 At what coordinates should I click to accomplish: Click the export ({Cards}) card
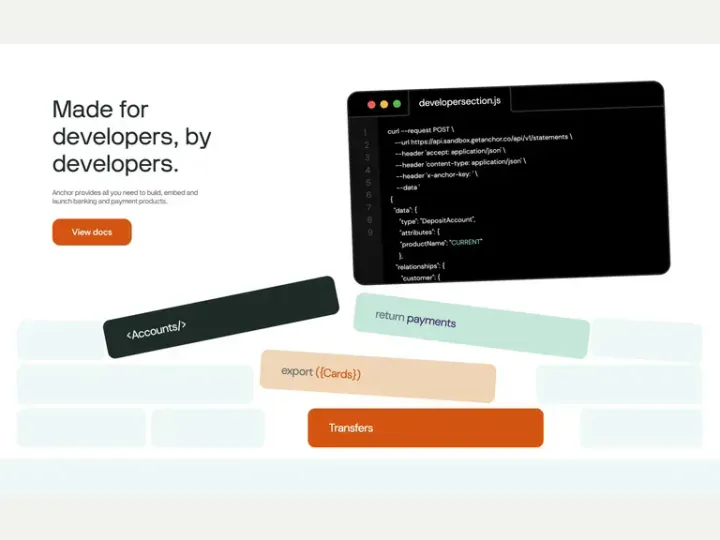pos(378,376)
